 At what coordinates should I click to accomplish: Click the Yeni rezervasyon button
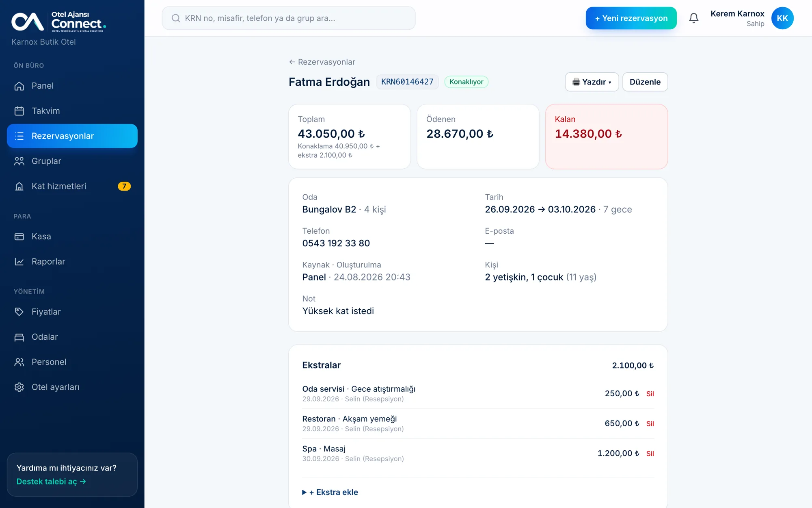click(631, 18)
